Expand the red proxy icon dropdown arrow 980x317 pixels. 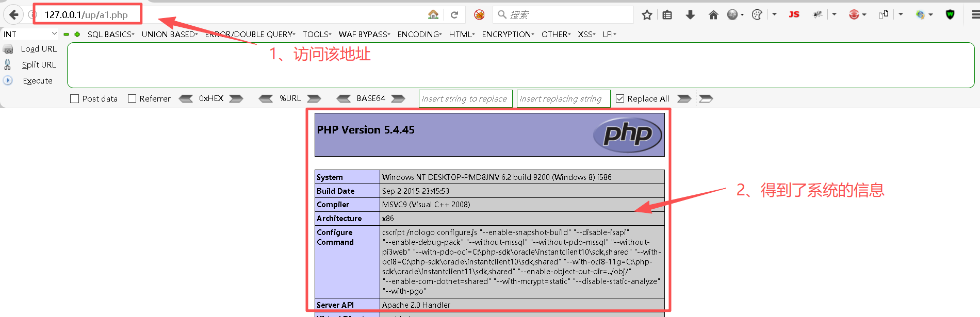pos(864,15)
